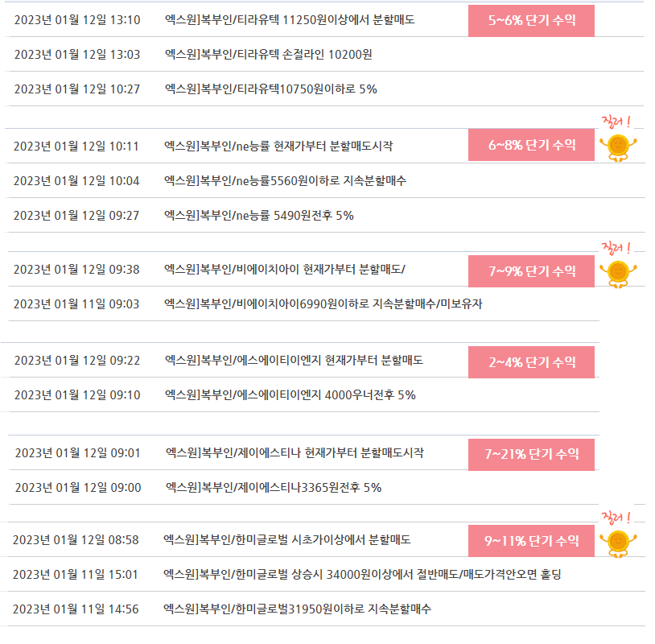The height and width of the screenshot is (644, 655).
Task: Open the 비에이치아이6990원이하로 지속분할매수 entry
Action: (x=323, y=303)
